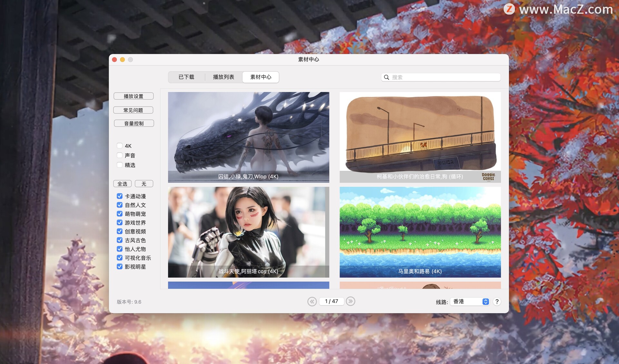
Task: Click the 无 button to deselect all
Action: coord(144,184)
